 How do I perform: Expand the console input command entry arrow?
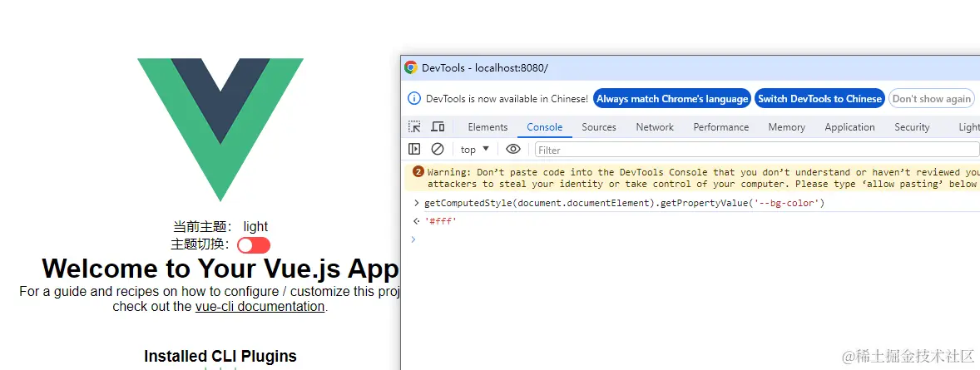coord(416,203)
